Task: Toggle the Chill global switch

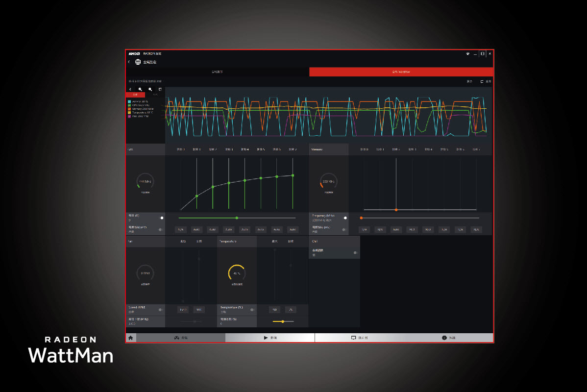Action: (355, 253)
